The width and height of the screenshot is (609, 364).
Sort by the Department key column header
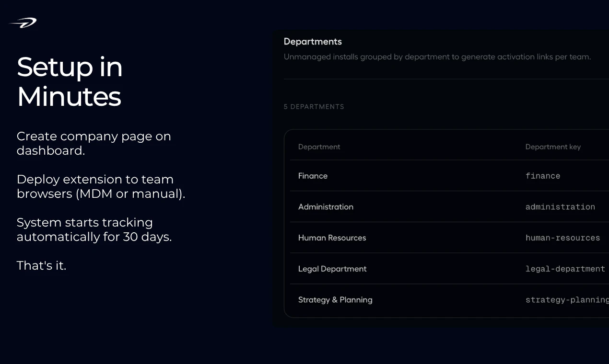coord(553,147)
